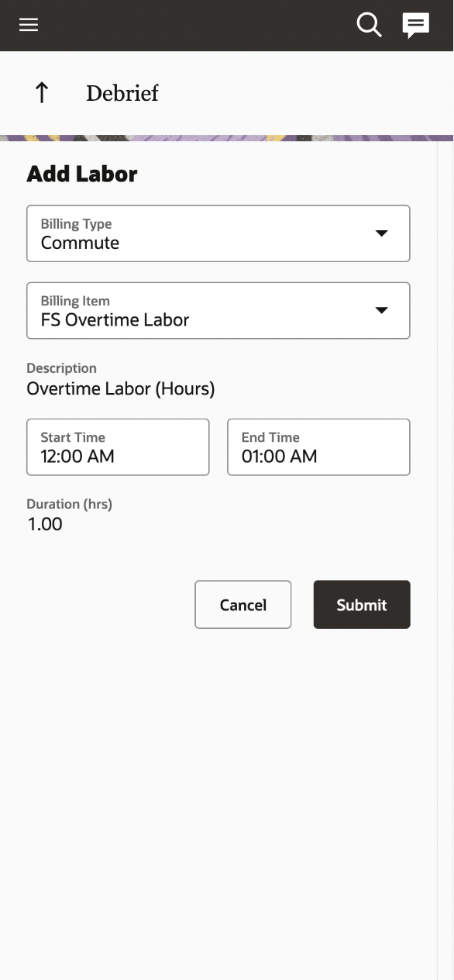
Task: Expand the Billing Type dropdown arrow
Action: [x=381, y=233]
